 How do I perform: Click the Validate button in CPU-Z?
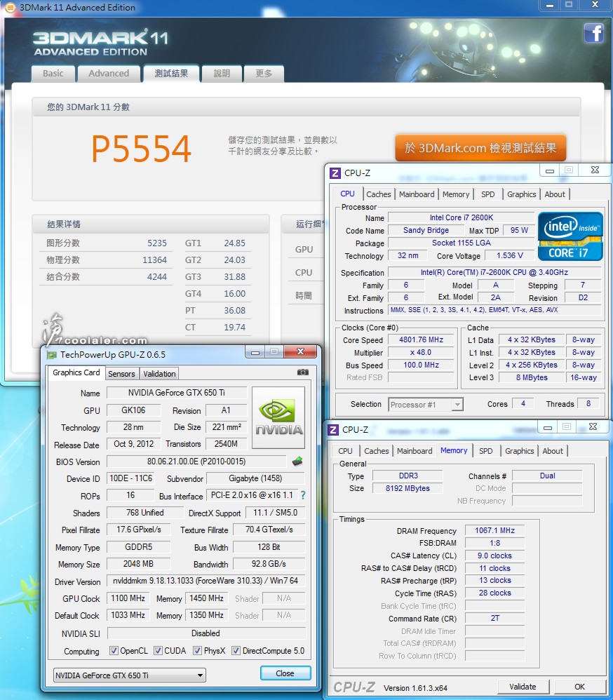point(523,687)
